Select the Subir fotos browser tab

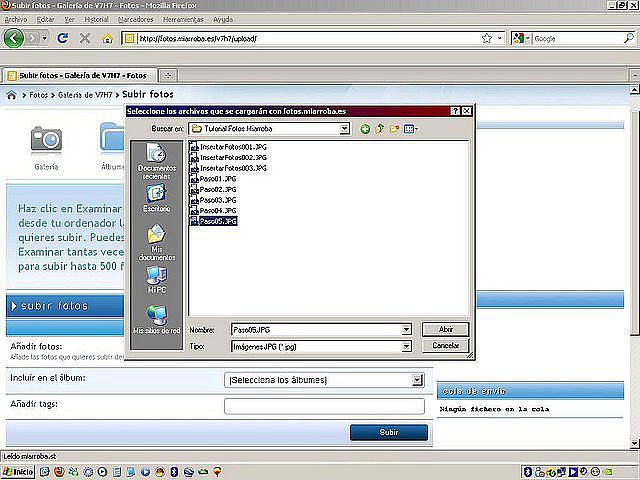80,76
